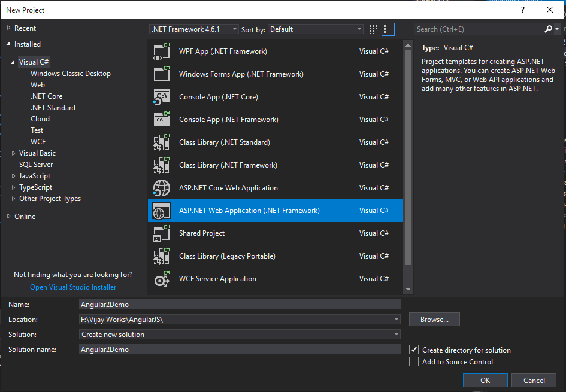Screen dimensions: 566x392
Task: Click the Shared Project template icon
Action: [162, 233]
